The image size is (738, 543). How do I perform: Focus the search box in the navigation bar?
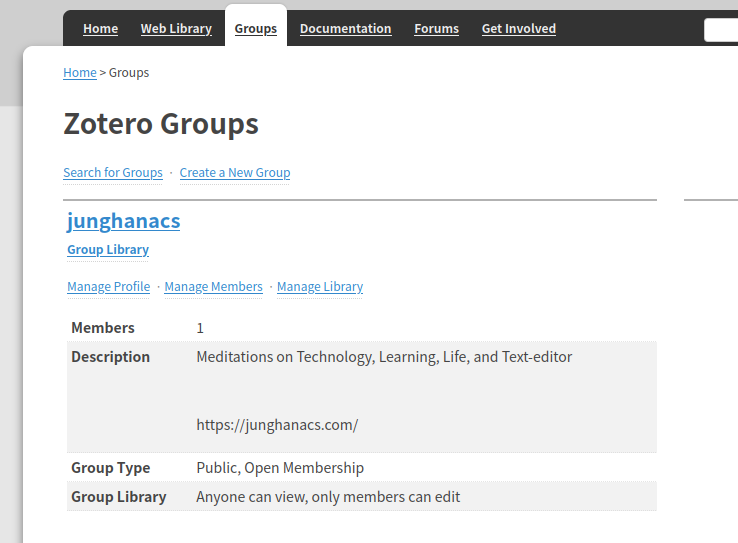coord(721,30)
